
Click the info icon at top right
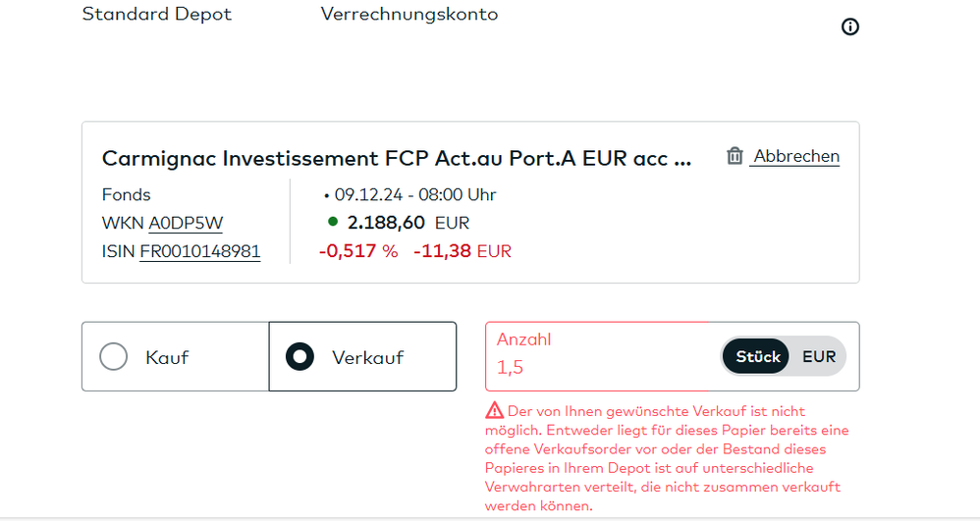pyautogui.click(x=850, y=27)
